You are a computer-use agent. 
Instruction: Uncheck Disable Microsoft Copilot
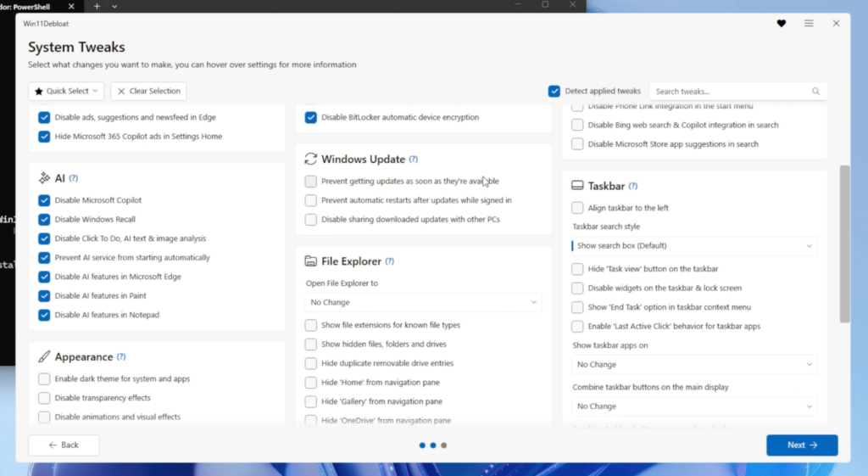coord(44,200)
